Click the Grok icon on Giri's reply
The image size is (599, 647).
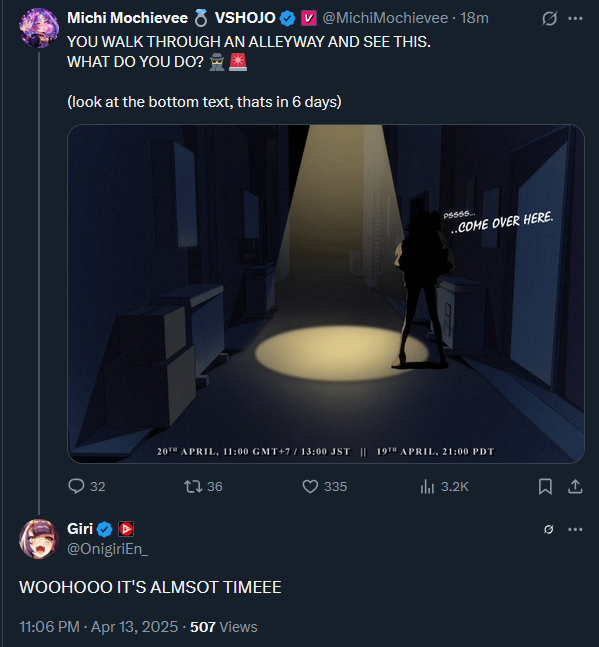click(x=548, y=529)
